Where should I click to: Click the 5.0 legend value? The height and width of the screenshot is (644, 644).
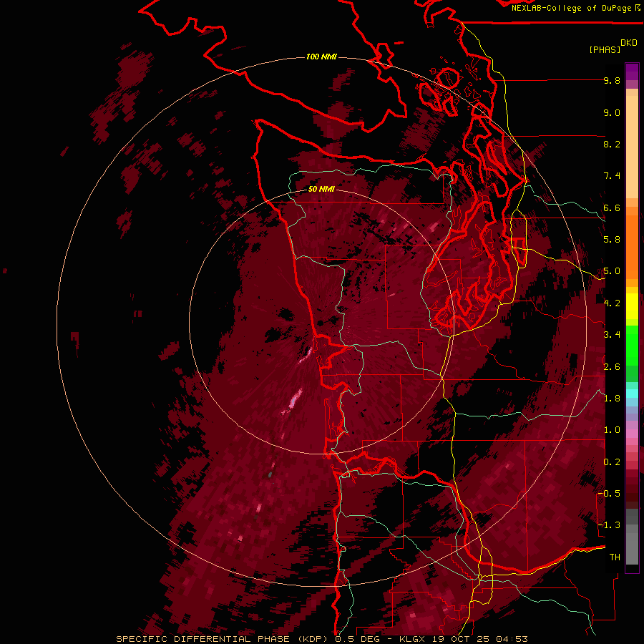pyautogui.click(x=612, y=271)
